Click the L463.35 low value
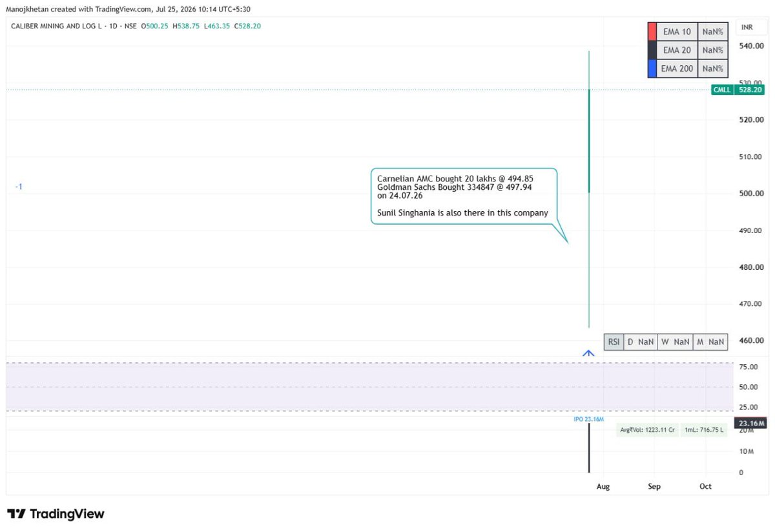This screenshot has width=775, height=532. 217,26
